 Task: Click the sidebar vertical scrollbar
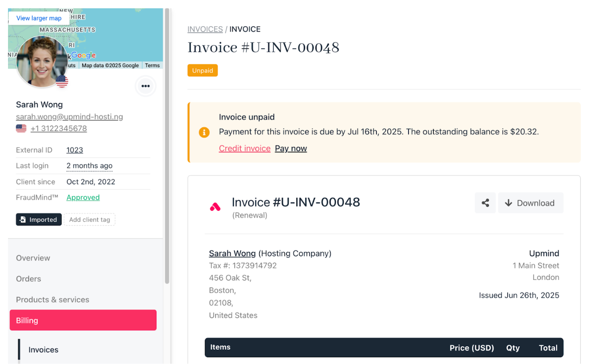[167, 146]
